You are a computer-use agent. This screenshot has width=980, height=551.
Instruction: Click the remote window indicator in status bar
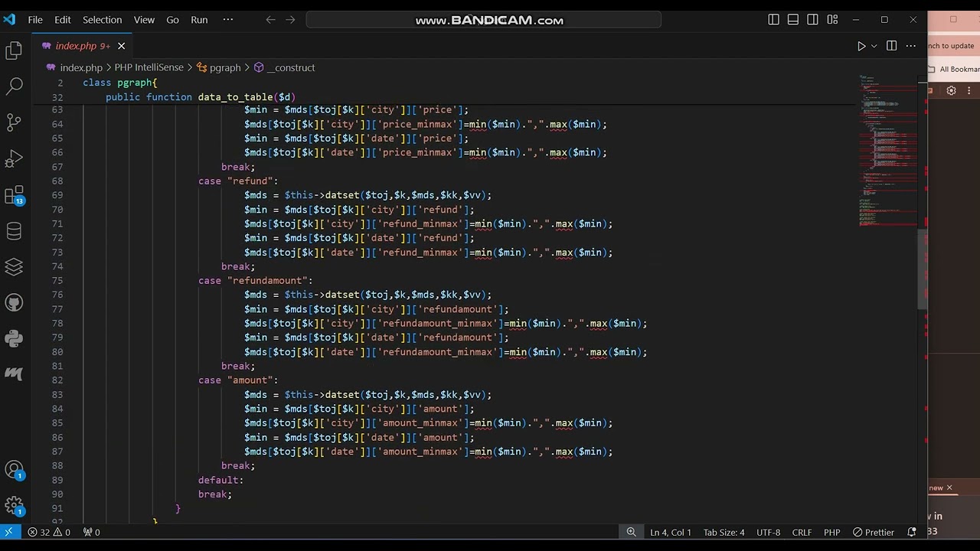[8, 532]
